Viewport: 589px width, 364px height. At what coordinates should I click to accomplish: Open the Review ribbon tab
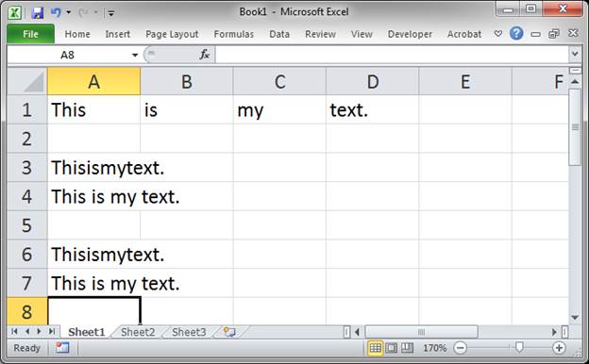coord(320,34)
